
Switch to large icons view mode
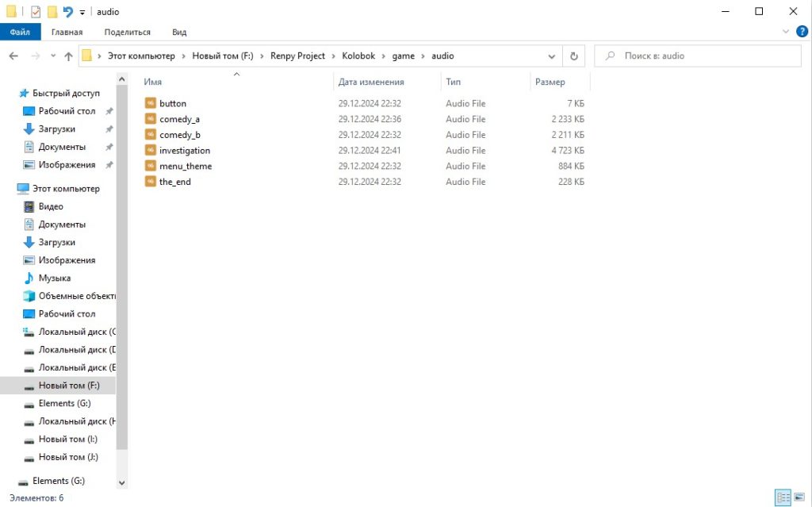coord(799,497)
